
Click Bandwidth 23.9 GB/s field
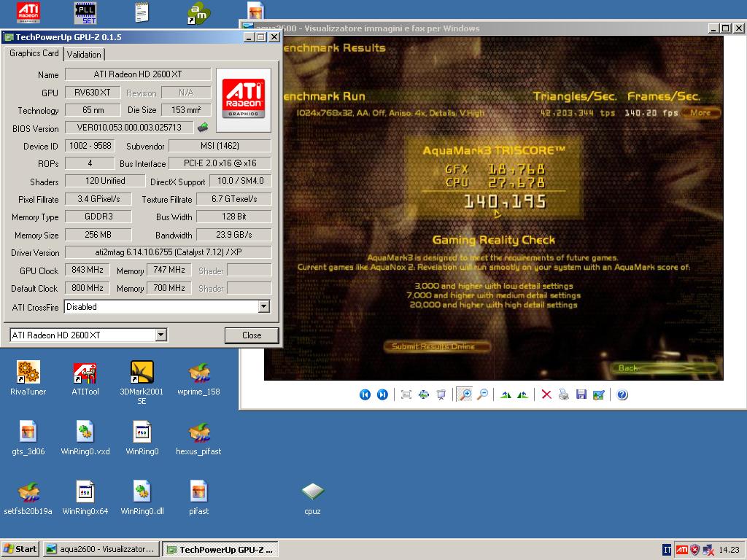(x=234, y=235)
